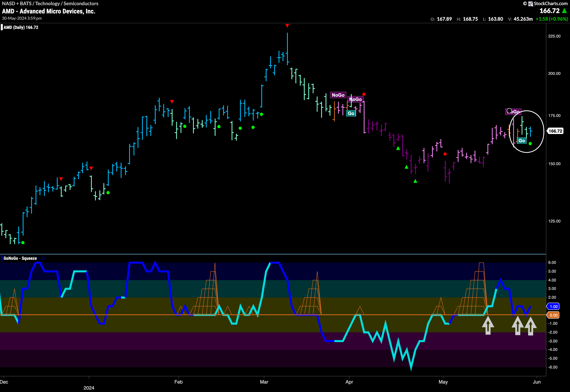Click the Volume value 45.263m
Viewport: 570px width, 392px height.
(x=523, y=19)
